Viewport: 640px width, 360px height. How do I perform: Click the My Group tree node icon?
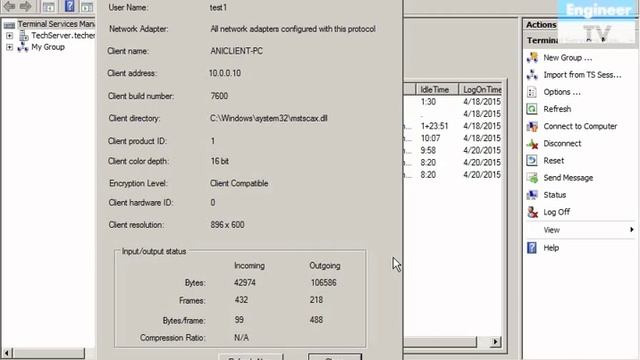(23, 47)
